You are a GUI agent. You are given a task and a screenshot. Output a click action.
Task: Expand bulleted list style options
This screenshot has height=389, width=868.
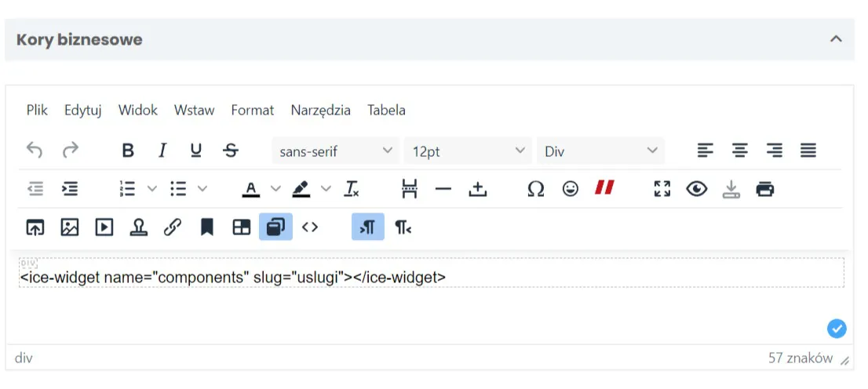point(202,189)
